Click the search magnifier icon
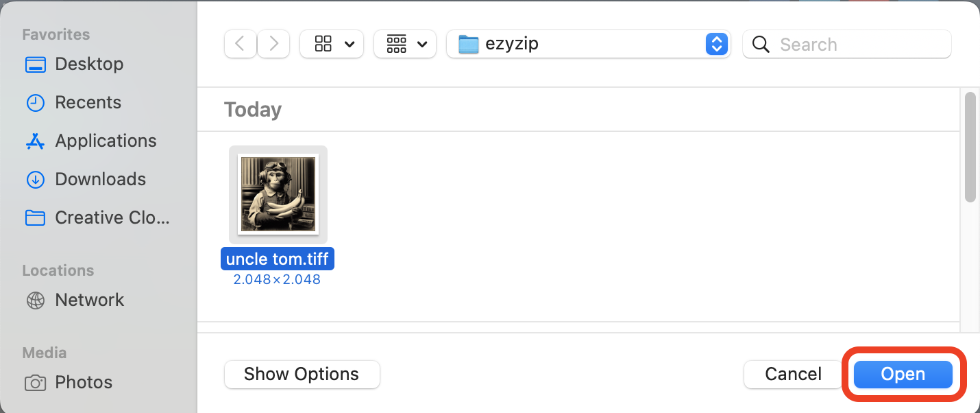This screenshot has width=980, height=413. pyautogui.click(x=761, y=44)
